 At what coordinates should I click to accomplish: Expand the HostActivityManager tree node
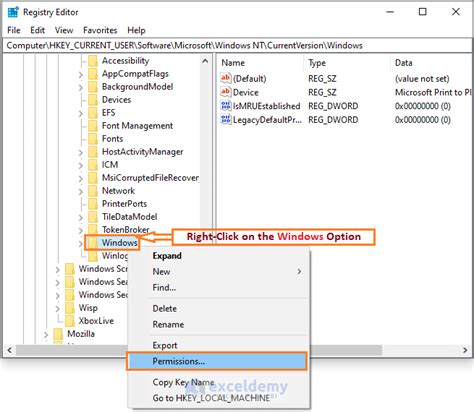(81, 152)
